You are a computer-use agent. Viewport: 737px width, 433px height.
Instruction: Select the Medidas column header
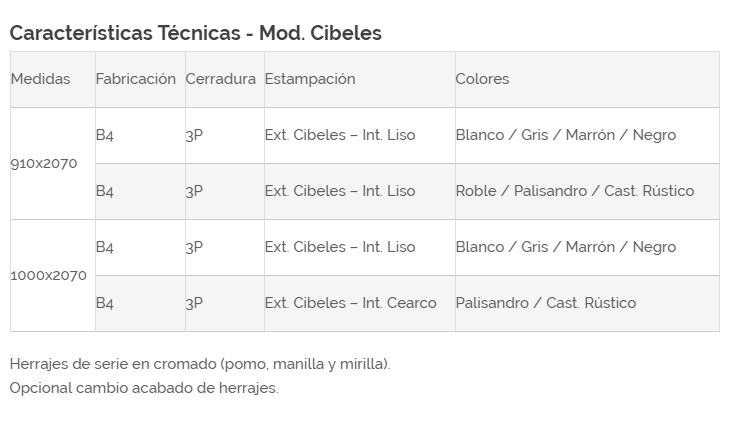[41, 79]
